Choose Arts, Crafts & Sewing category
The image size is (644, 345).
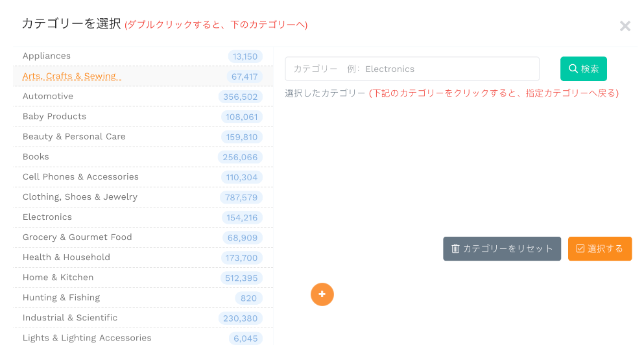click(x=69, y=77)
